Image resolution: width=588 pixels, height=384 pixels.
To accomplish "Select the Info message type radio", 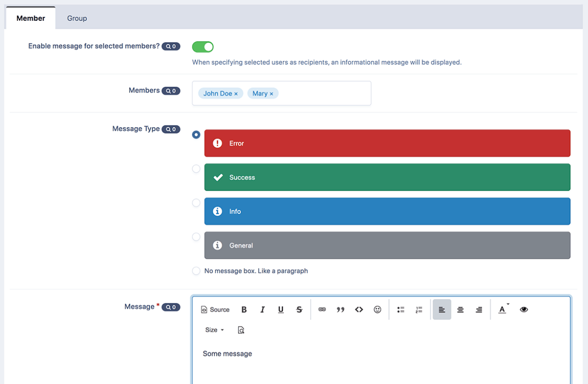I will [x=196, y=203].
